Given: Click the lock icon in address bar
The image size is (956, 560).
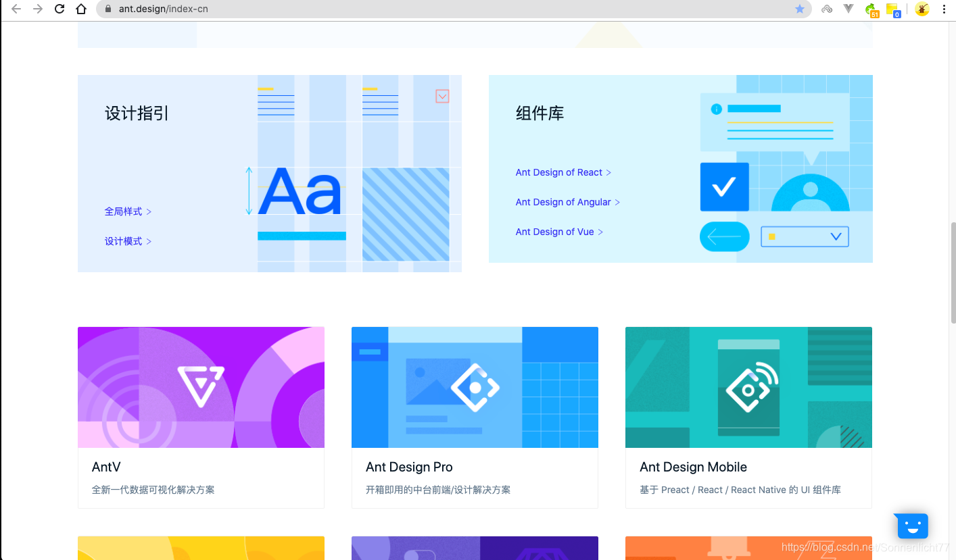Looking at the screenshot, I should tap(107, 9).
